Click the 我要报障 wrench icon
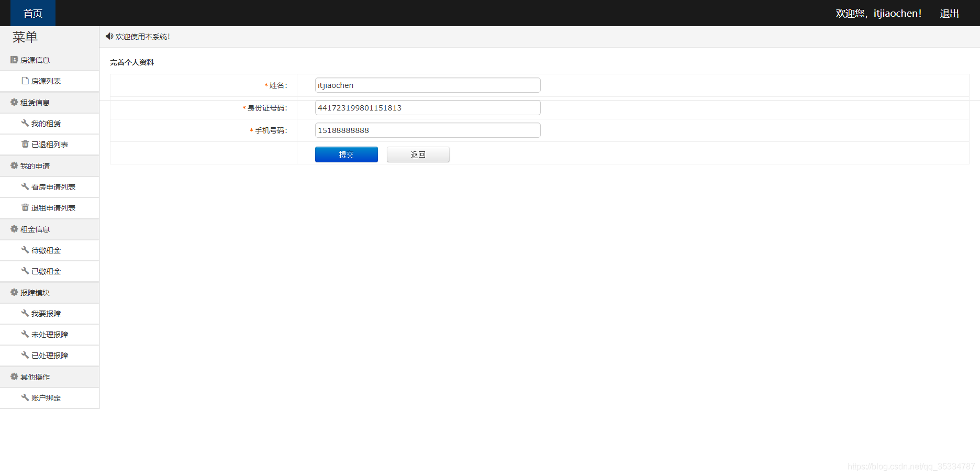The width and height of the screenshot is (980, 476). coord(25,313)
